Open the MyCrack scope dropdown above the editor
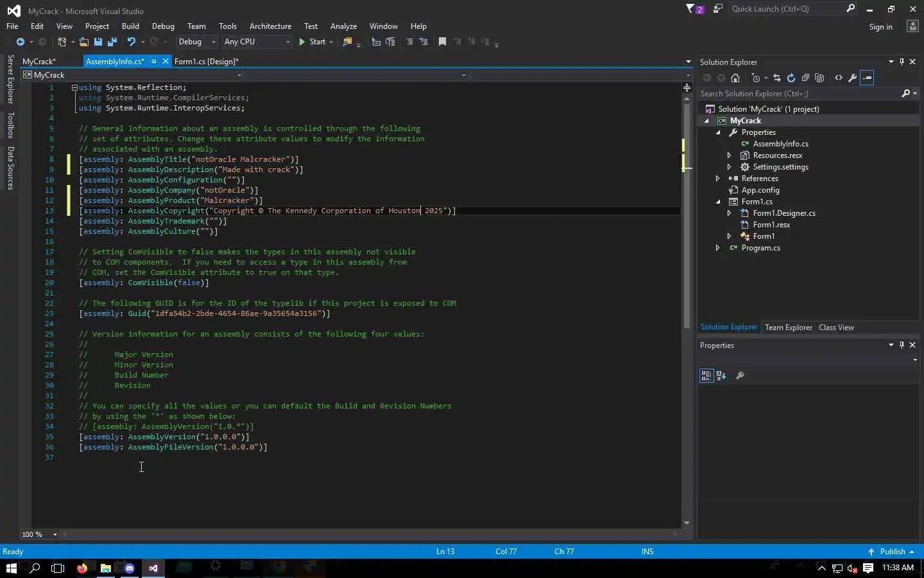924x578 pixels. coord(132,75)
